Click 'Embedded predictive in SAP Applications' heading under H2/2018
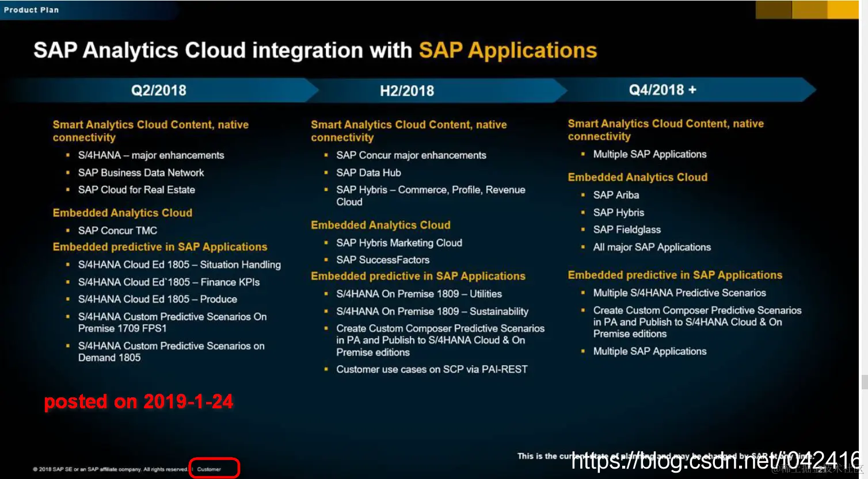Viewport: 868px width, 479px height. pos(418,276)
